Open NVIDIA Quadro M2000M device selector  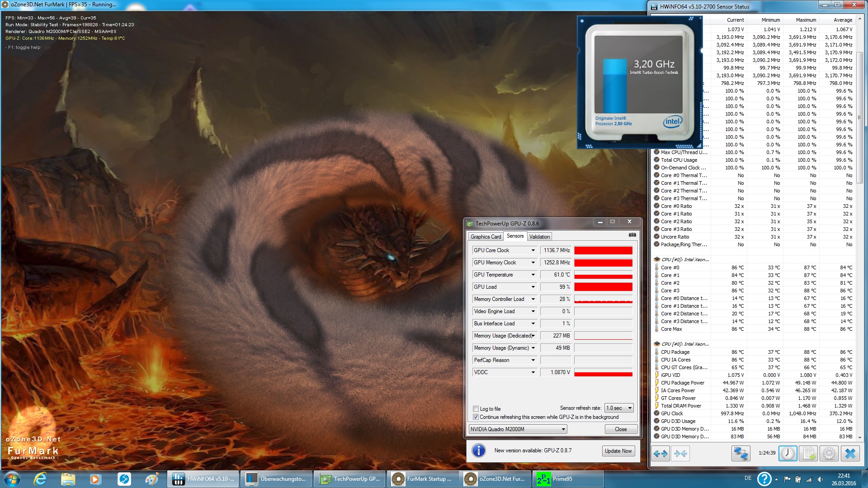coord(518,429)
